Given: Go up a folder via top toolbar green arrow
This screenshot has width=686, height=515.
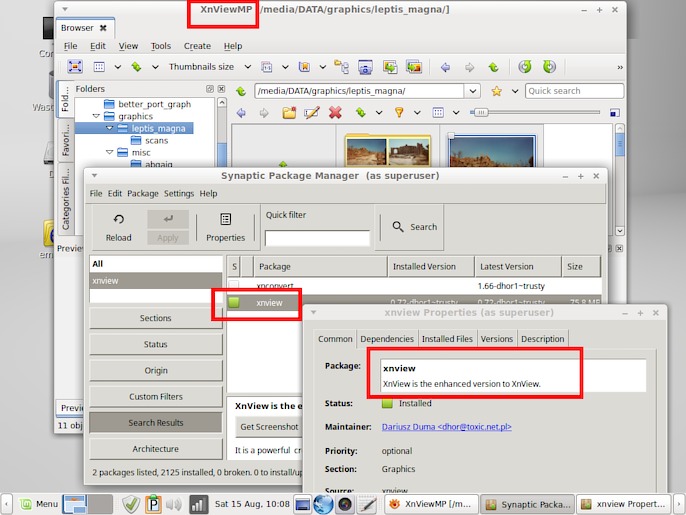Looking at the screenshot, I should point(494,67).
